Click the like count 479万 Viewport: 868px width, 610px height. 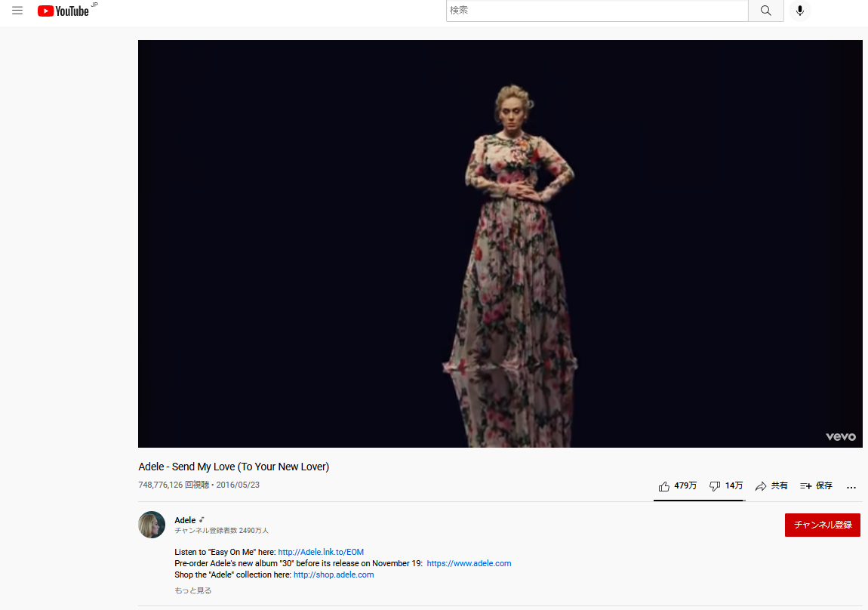tap(685, 485)
